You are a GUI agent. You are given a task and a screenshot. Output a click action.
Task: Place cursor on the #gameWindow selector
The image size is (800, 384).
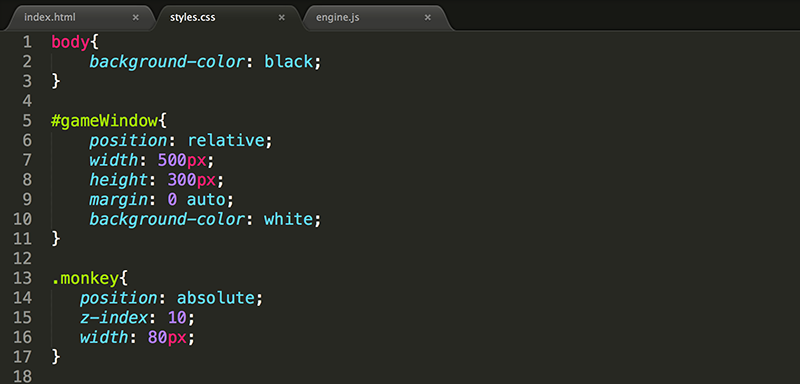coord(105,121)
